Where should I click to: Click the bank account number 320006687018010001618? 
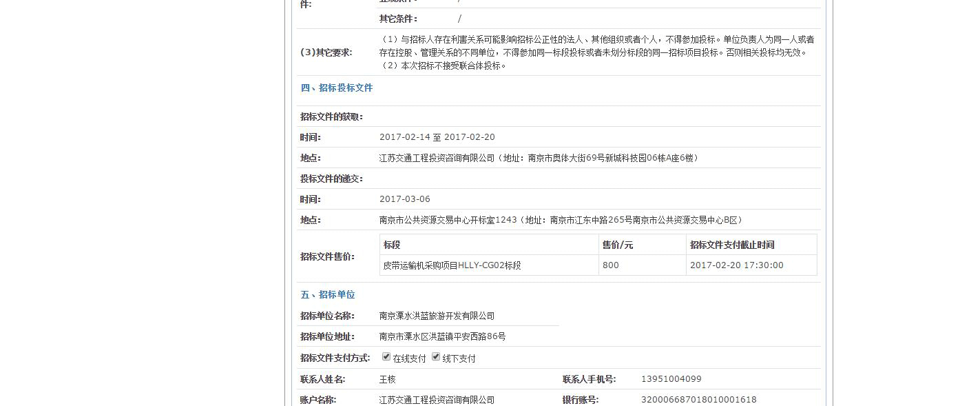click(x=699, y=400)
